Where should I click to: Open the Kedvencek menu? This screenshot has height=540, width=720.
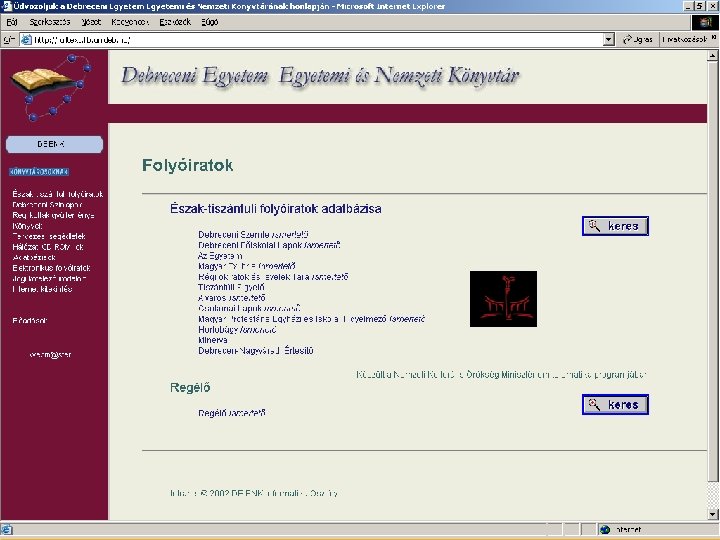tap(130, 22)
